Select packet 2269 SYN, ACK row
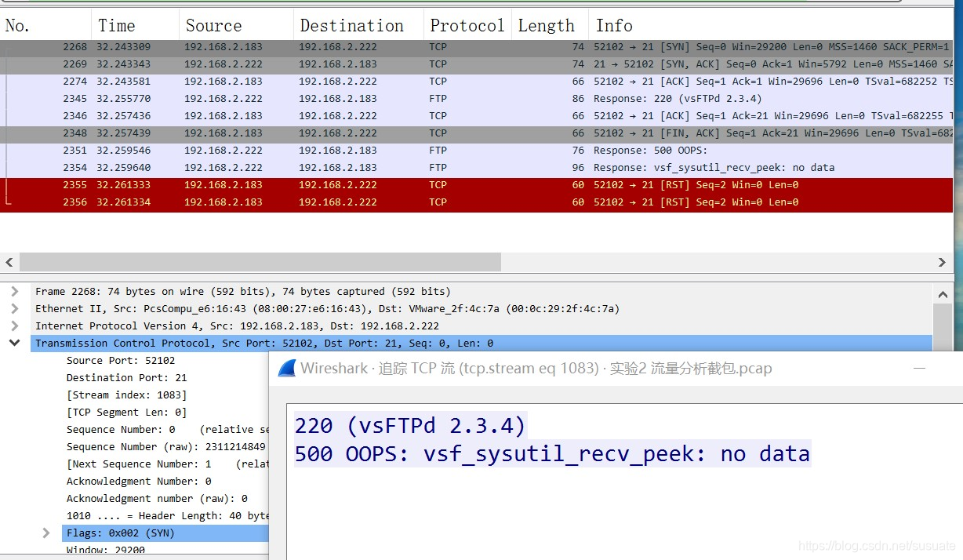The width and height of the screenshot is (963, 560). coord(477,64)
